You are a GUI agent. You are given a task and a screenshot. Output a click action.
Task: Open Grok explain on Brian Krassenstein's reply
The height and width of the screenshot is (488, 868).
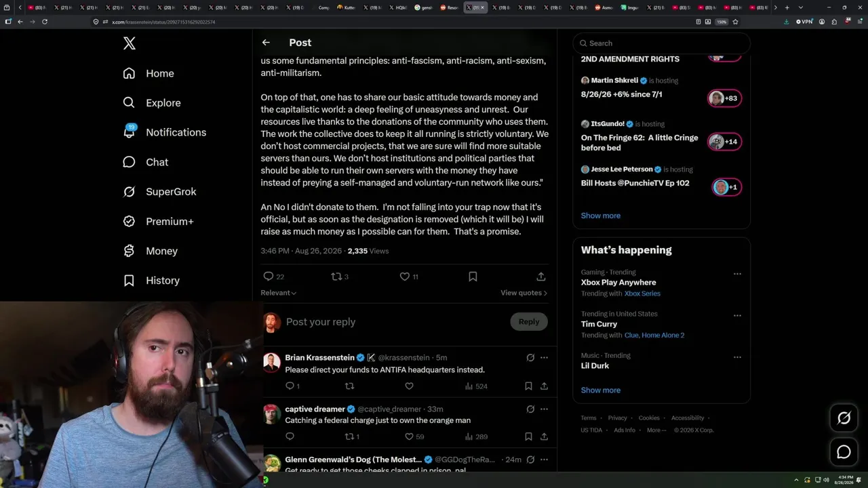click(x=530, y=358)
